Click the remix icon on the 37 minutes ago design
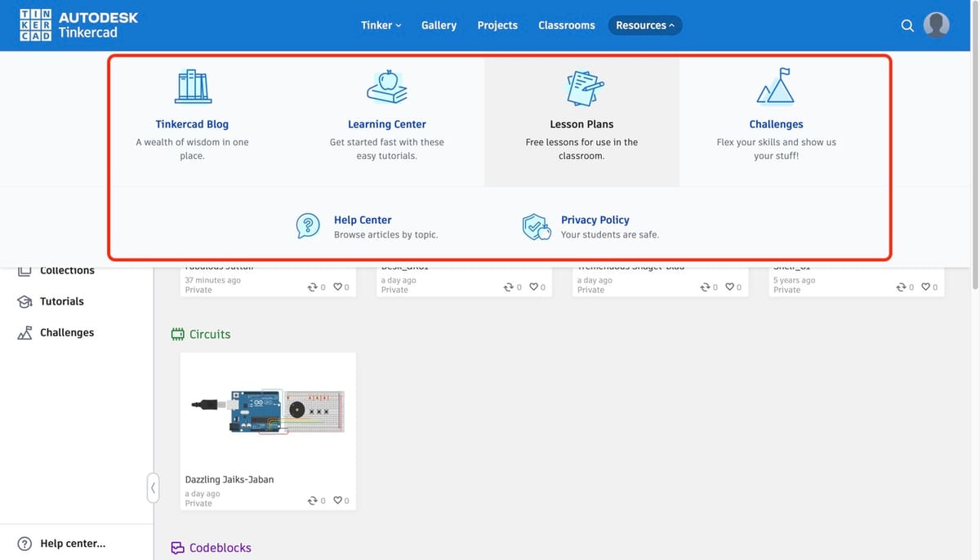This screenshot has height=560, width=980. click(312, 287)
